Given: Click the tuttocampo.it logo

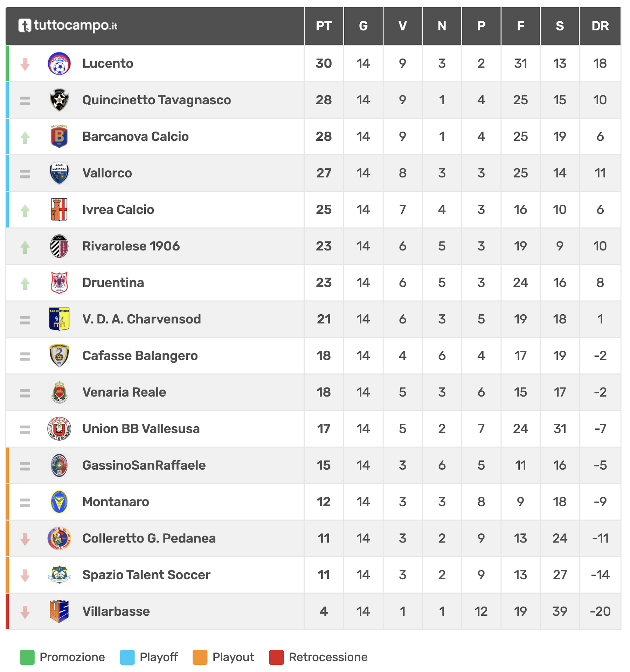Looking at the screenshot, I should coord(68,26).
